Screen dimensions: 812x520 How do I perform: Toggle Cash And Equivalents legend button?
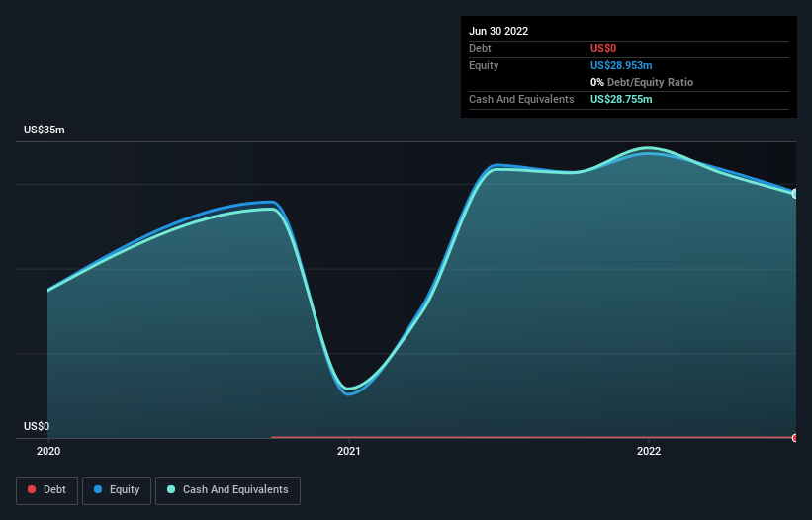pyautogui.click(x=227, y=490)
